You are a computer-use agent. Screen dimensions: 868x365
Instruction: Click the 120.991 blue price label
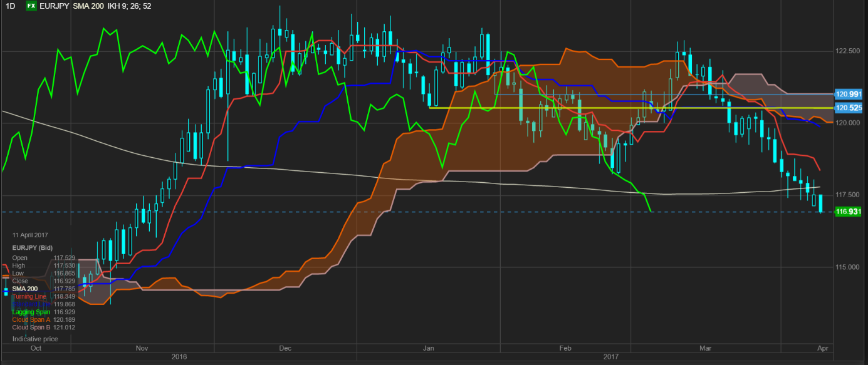tap(848, 94)
